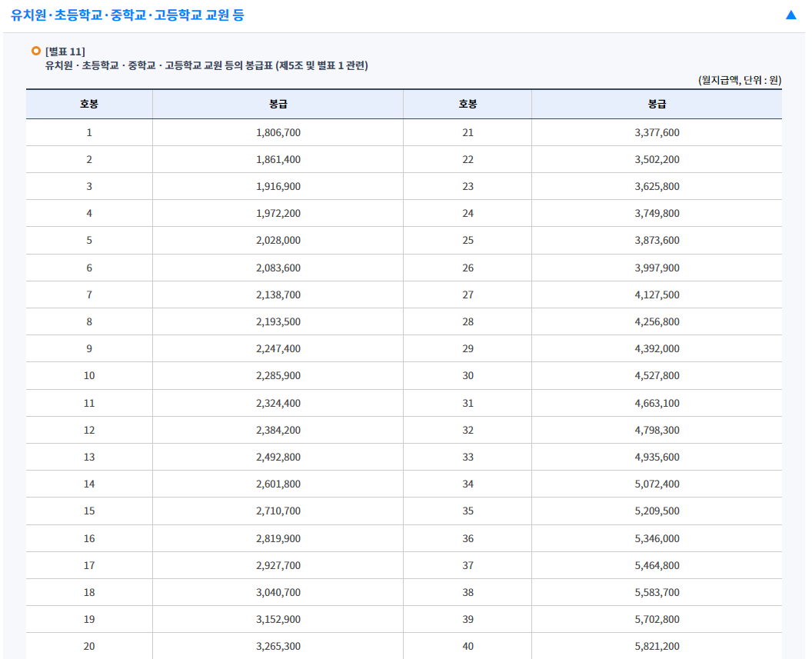Click the 봉급표 (제5조 및 별표 1 관련) caption

point(206,65)
